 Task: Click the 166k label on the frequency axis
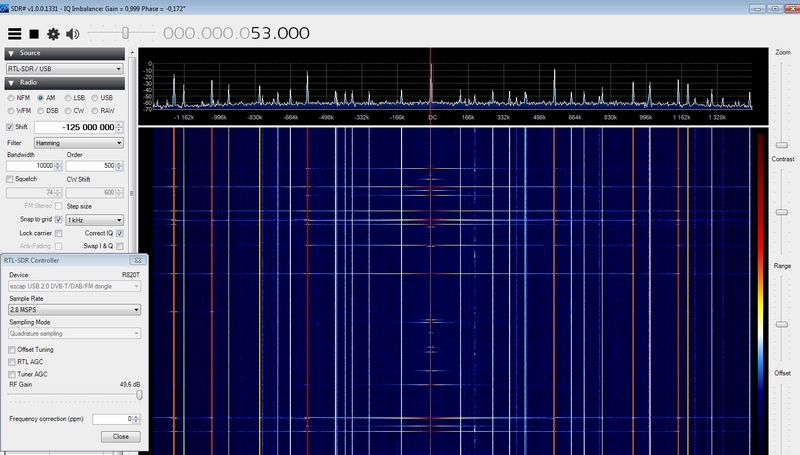[468, 117]
